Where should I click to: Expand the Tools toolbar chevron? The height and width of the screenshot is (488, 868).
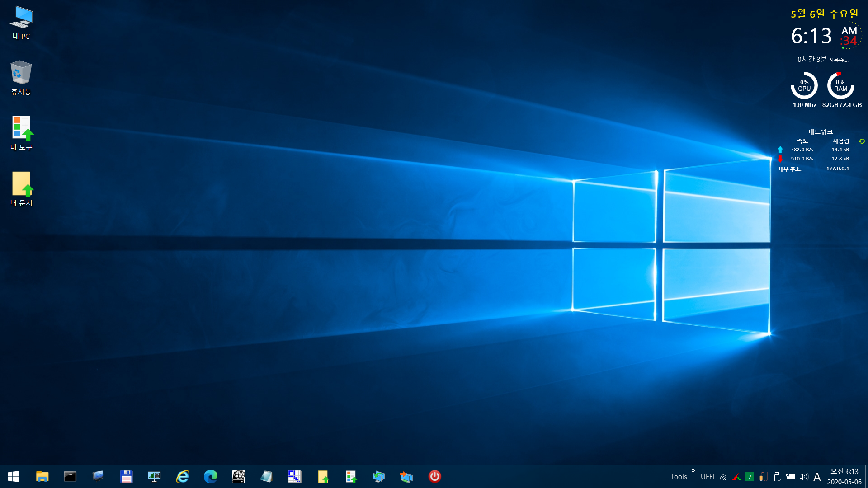click(x=693, y=471)
